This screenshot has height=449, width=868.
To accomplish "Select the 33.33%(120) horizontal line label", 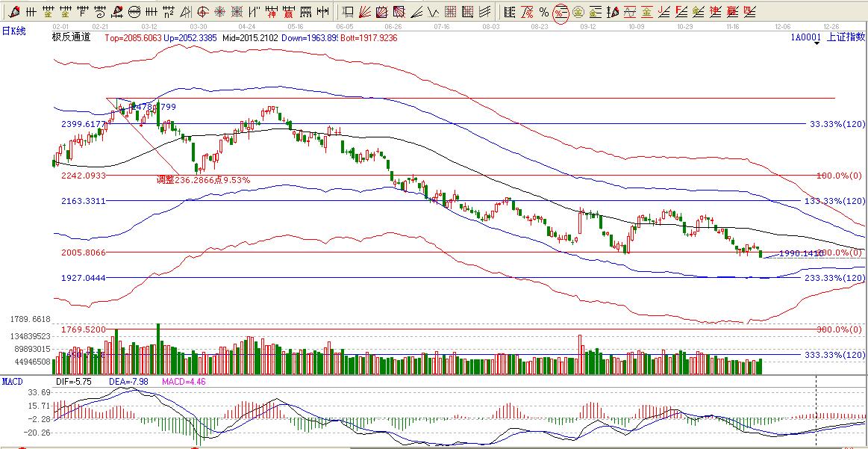I will (837, 124).
